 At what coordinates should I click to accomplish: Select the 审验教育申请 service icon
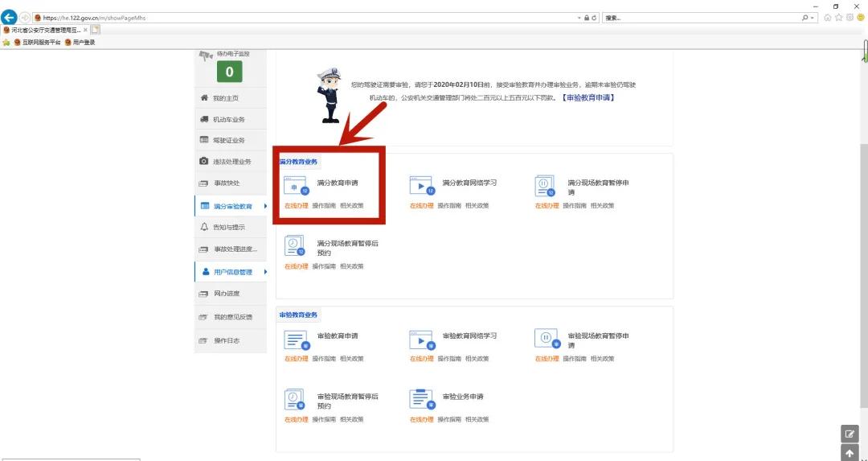[296, 340]
